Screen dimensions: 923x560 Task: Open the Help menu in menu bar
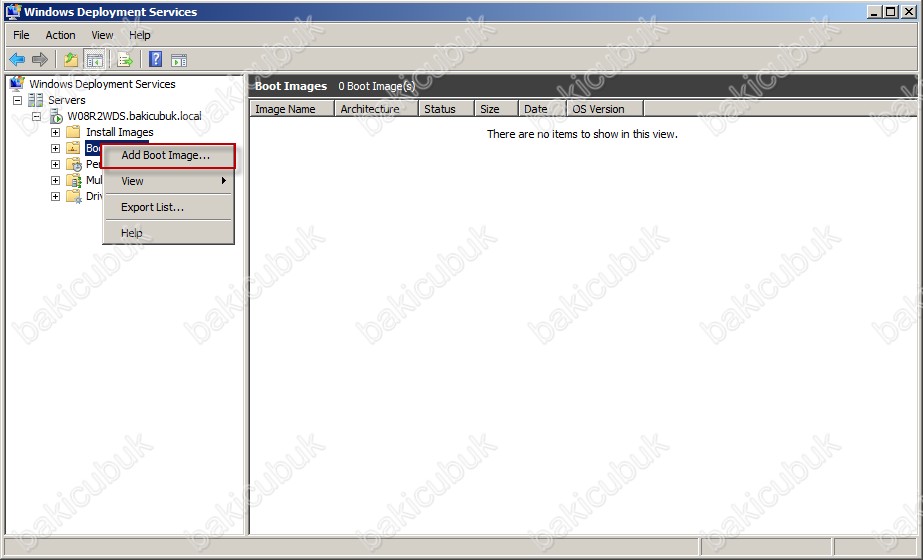140,35
